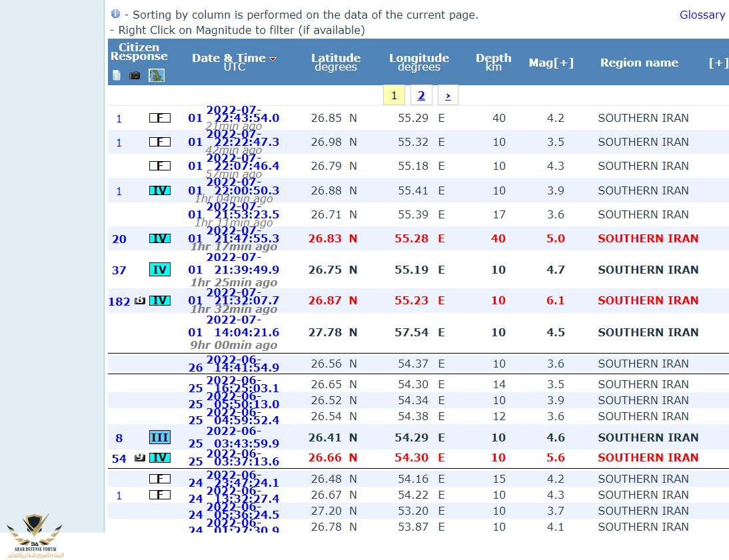
Task: Open the 04:59:52.4 earthquake link
Action: pyautogui.click(x=233, y=416)
